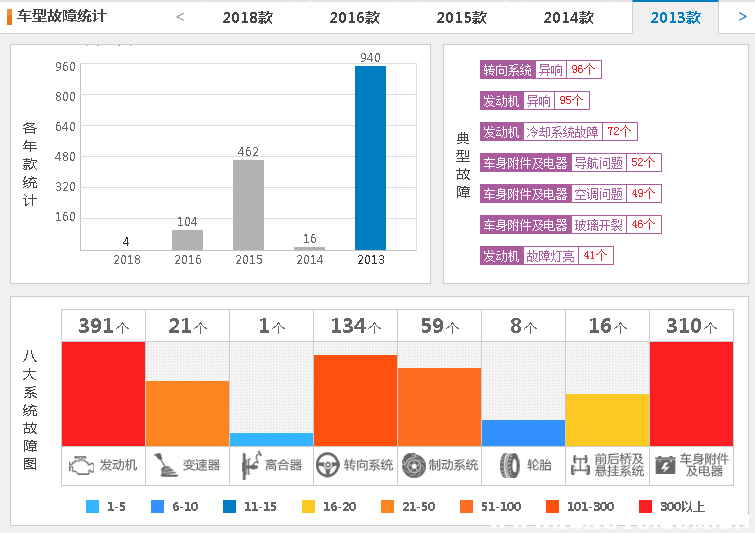Open the 转向系统 异响 96个 fault link
The width and height of the screenshot is (755, 533).
tap(540, 70)
